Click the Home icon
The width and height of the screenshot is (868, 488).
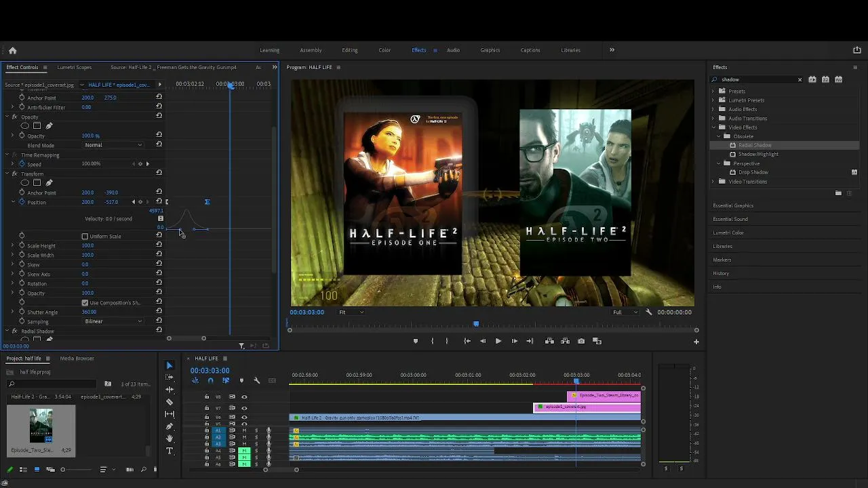click(x=12, y=50)
